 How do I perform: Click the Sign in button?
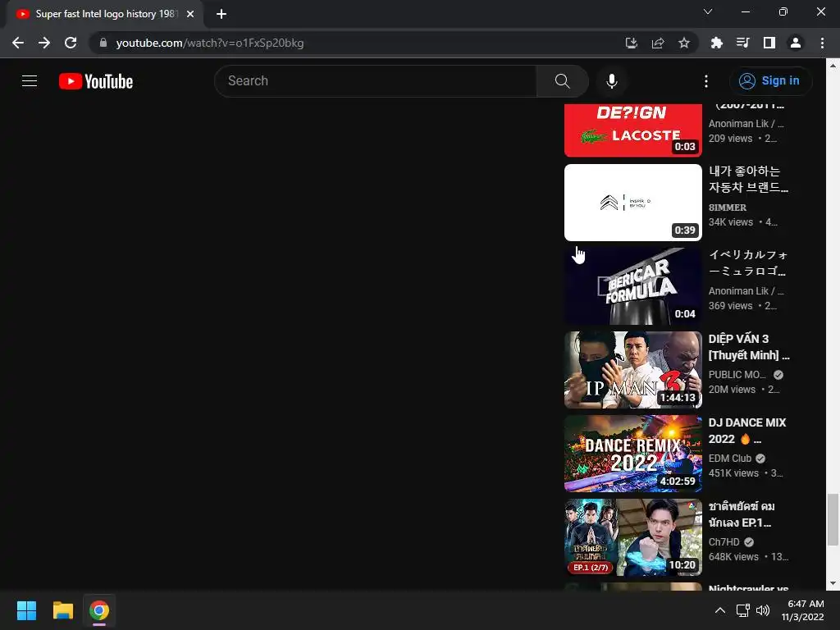coord(769,81)
